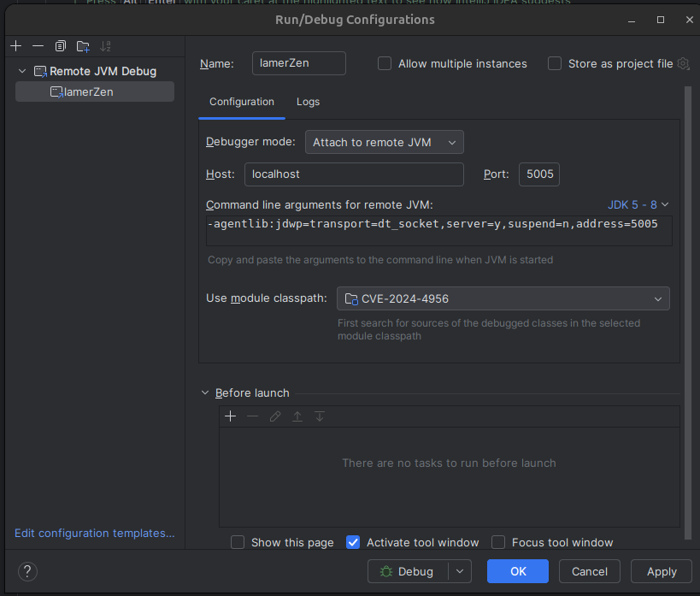Uncheck the Activate tool window checkbox
This screenshot has height=596, width=700.
pyautogui.click(x=353, y=542)
